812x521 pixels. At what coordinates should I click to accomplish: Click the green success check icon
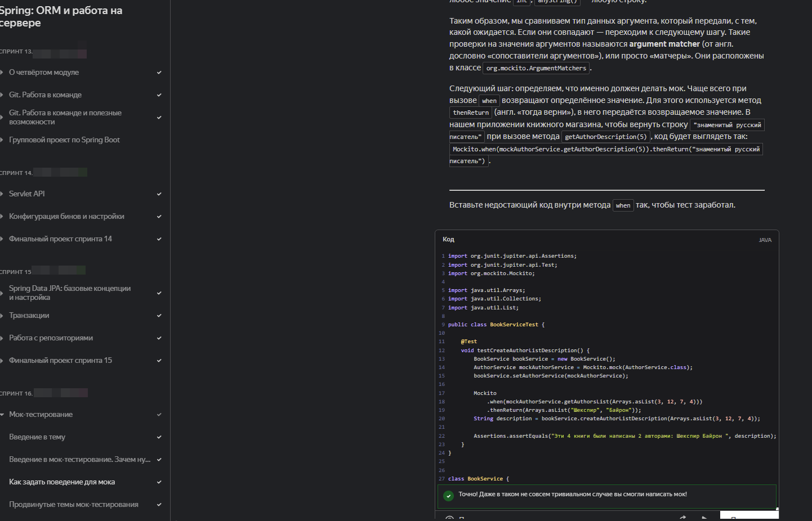coord(448,496)
